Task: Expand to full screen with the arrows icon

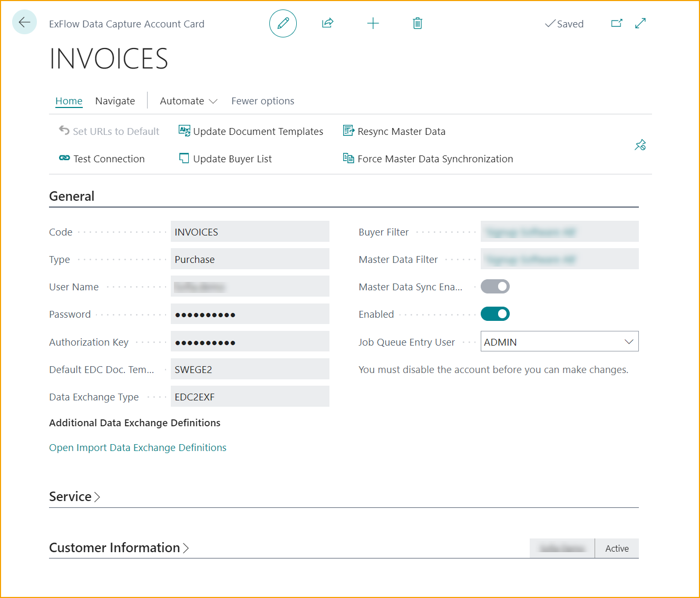Action: coord(640,23)
